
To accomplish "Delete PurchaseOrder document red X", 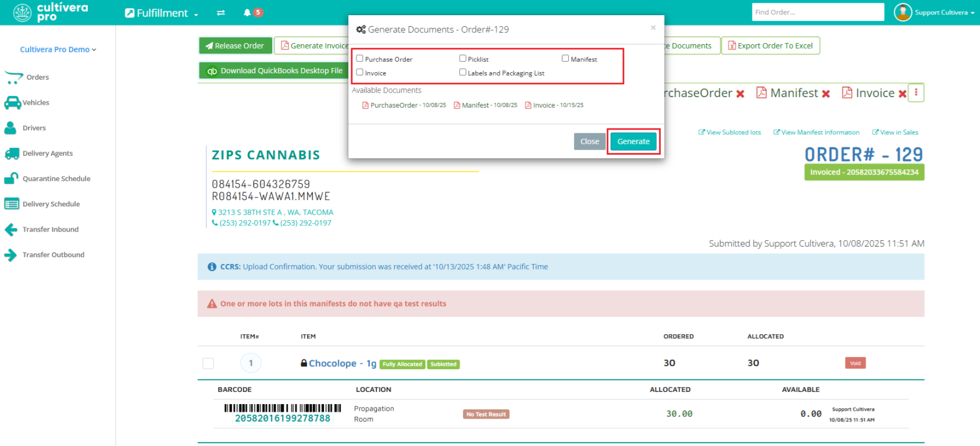I will 740,94.
